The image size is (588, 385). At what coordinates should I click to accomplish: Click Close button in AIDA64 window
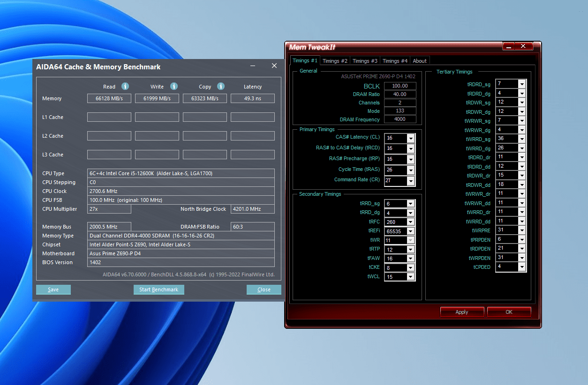point(264,289)
